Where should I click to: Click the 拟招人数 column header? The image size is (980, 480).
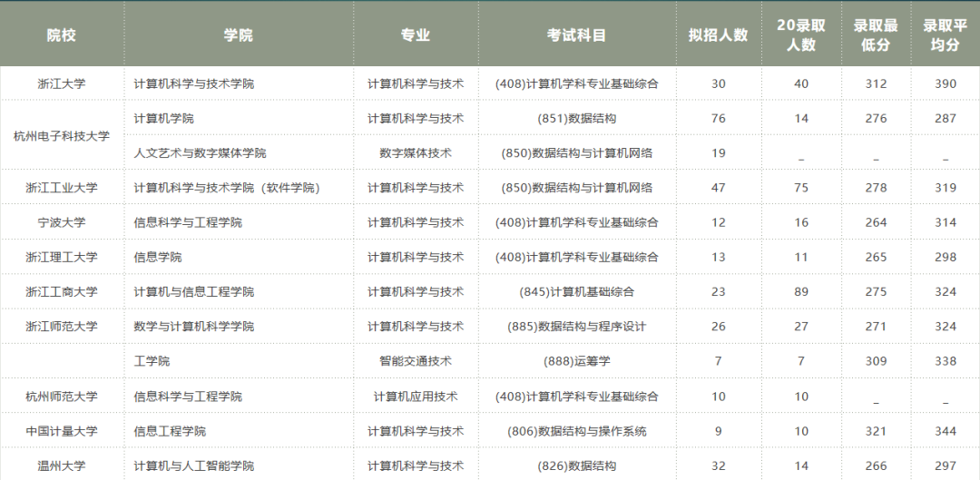click(x=719, y=35)
